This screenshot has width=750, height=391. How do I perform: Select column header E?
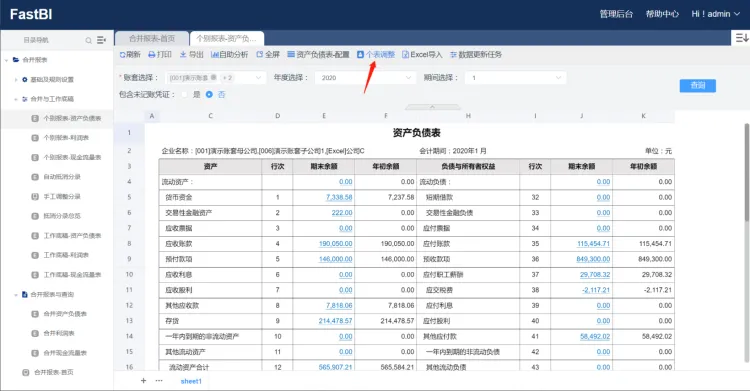(x=324, y=116)
